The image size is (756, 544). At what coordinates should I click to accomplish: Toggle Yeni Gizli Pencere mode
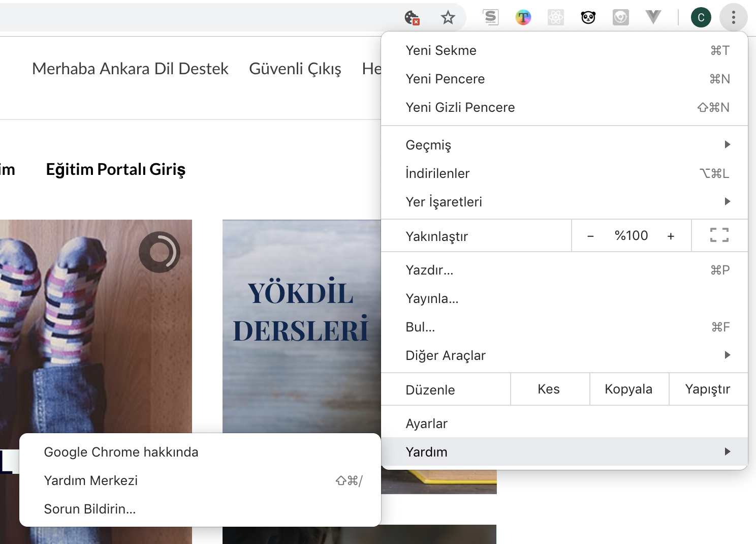click(x=460, y=107)
